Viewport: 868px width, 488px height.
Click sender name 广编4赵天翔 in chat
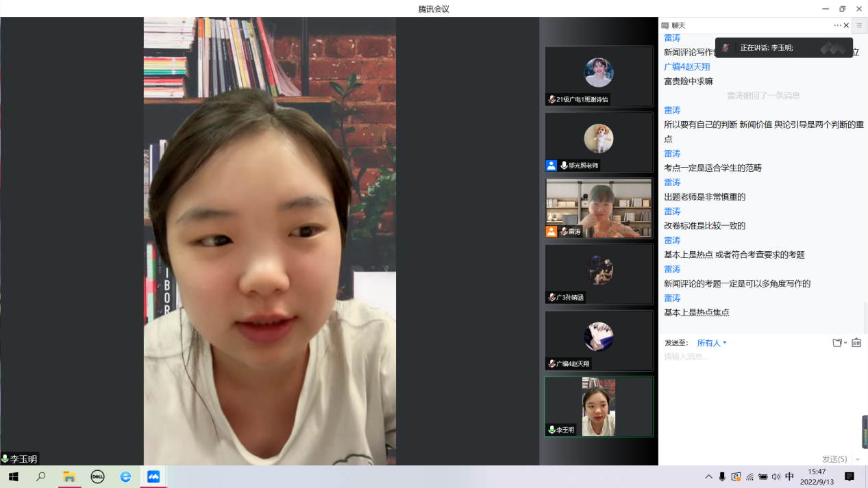click(x=686, y=67)
